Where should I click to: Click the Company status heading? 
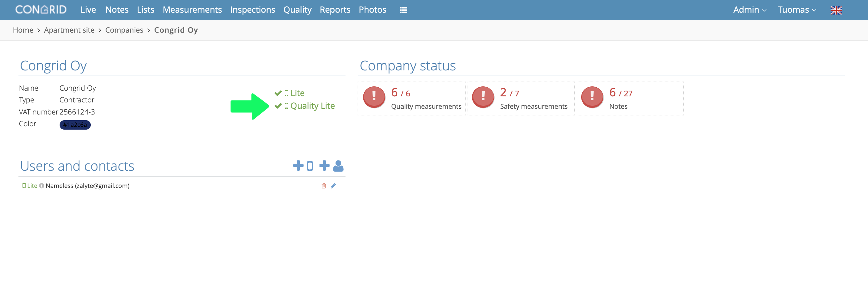408,66
